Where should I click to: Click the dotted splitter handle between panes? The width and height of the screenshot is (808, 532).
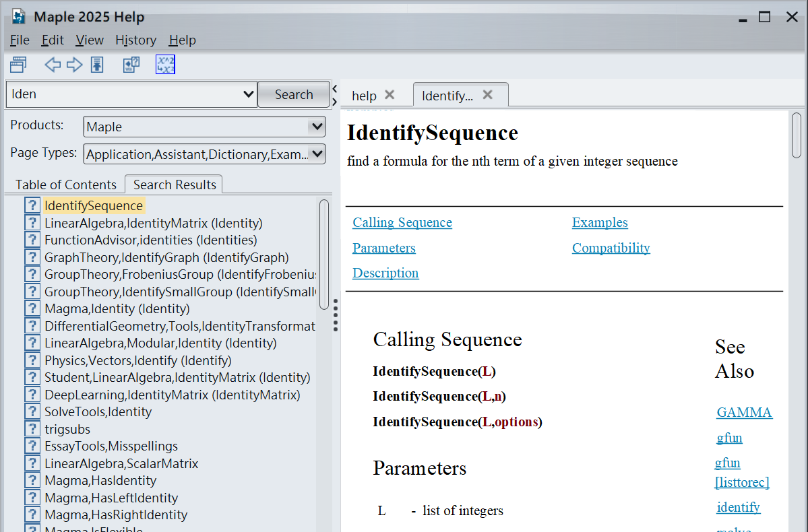tap(336, 315)
